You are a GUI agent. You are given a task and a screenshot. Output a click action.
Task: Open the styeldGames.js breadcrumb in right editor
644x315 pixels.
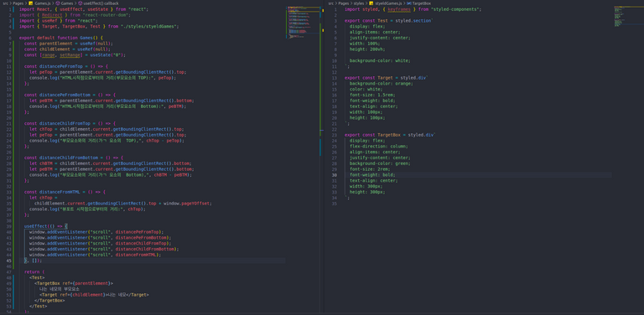(385, 3)
